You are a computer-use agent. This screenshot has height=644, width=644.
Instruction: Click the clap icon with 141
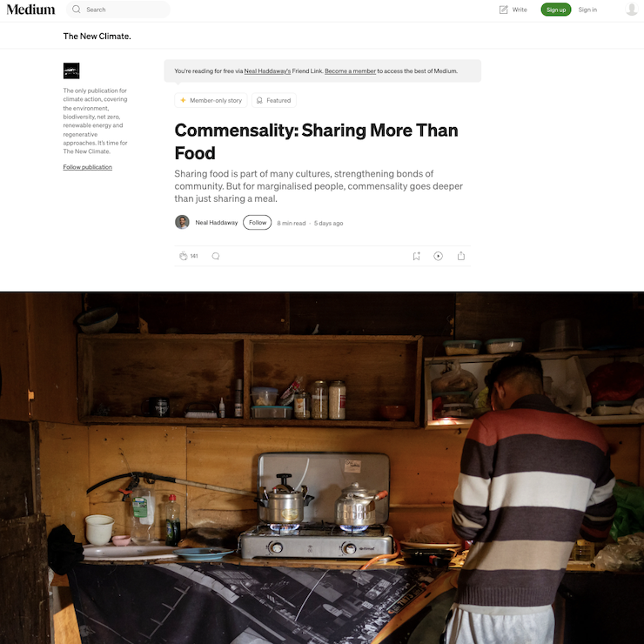pyautogui.click(x=189, y=256)
